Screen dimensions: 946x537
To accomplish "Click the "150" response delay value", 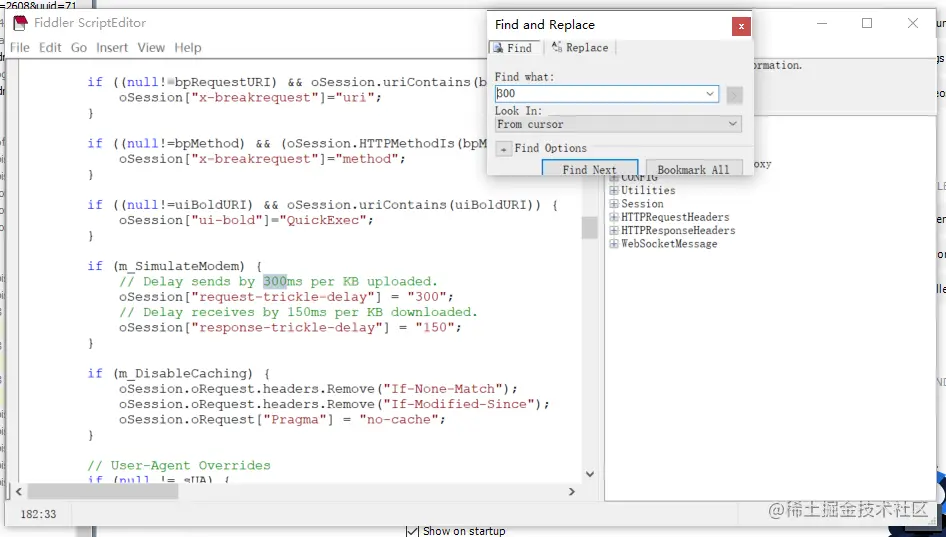I will pos(435,328).
